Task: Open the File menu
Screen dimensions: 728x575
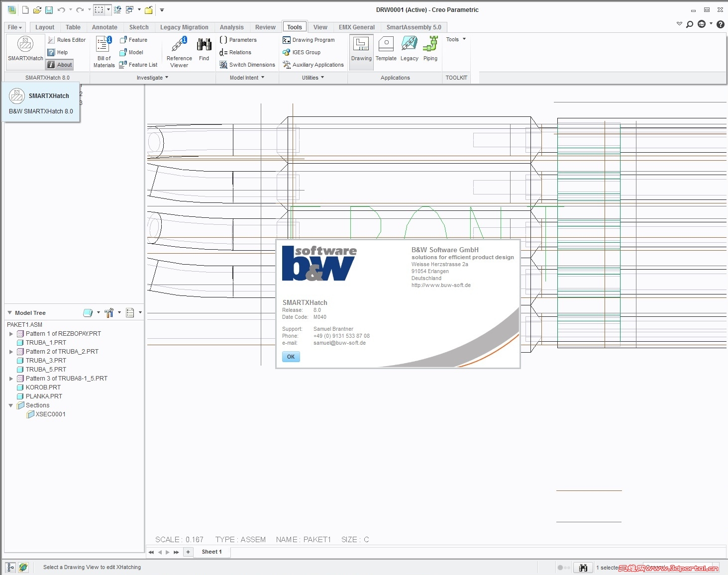Action: [14, 27]
